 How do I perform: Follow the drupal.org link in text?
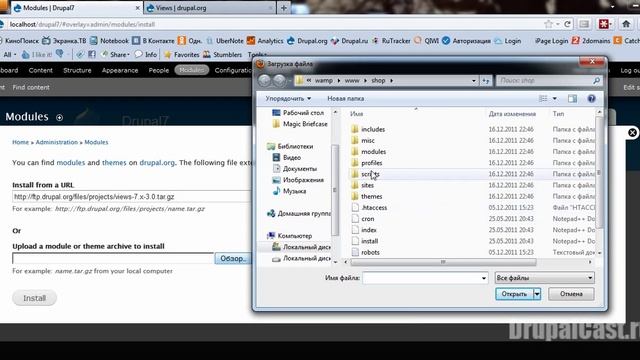157,162
